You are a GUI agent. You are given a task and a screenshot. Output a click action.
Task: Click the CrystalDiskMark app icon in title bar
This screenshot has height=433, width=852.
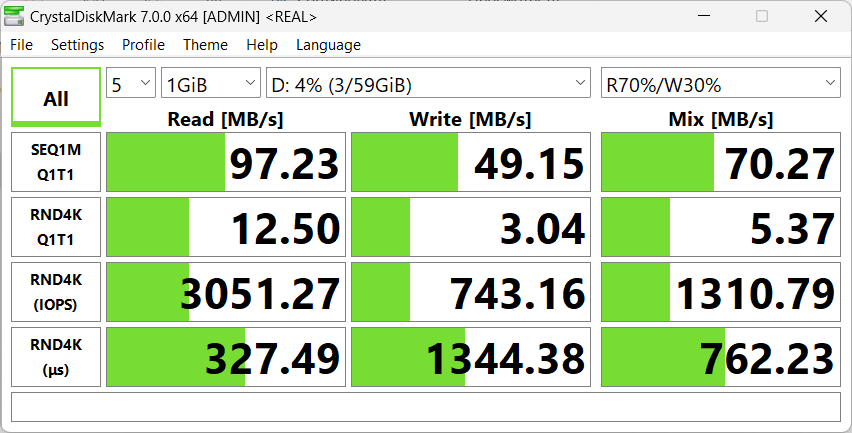pyautogui.click(x=14, y=17)
